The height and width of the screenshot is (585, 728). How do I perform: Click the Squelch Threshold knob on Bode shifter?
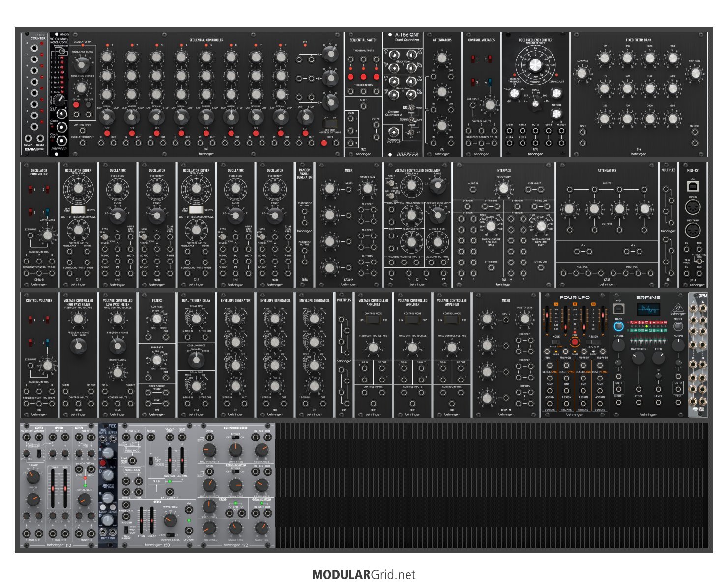tap(514, 93)
